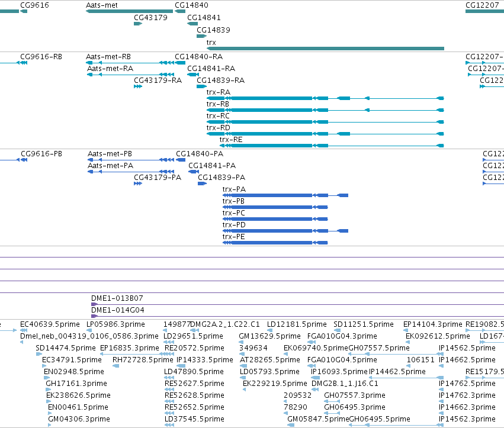Select the CG43179 gene arrow

138,24
